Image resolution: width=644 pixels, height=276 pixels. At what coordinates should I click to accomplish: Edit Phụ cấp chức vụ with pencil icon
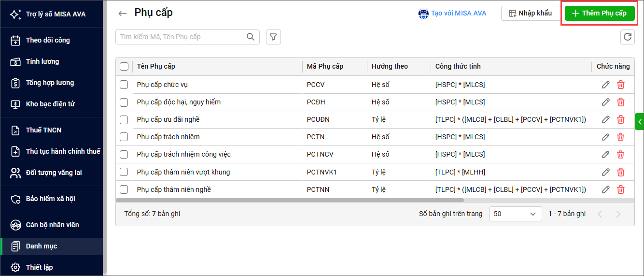tap(605, 85)
